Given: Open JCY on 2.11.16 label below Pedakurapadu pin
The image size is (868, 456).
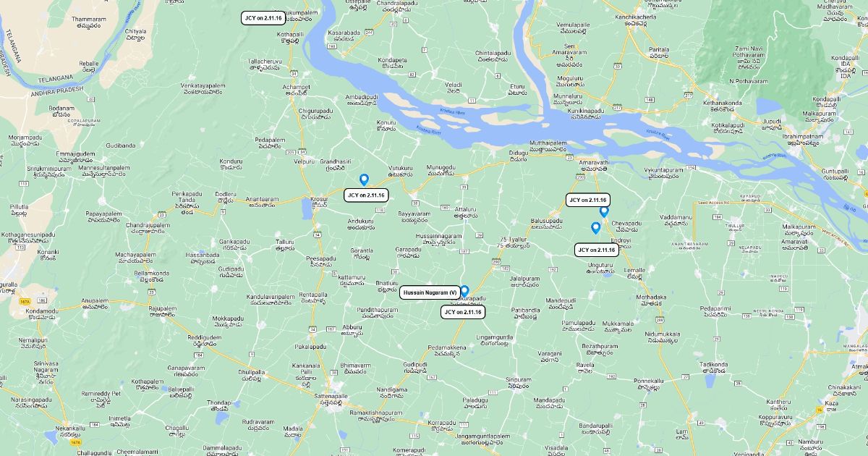Looking at the screenshot, I should point(463,312).
